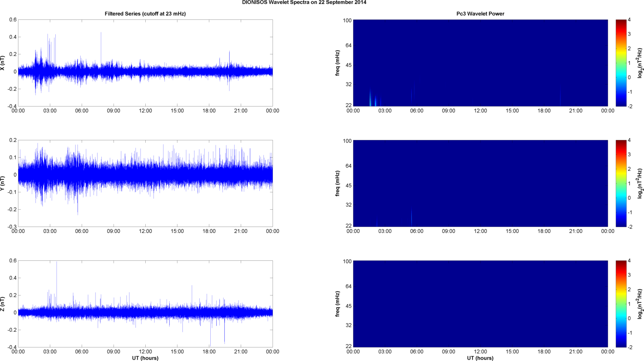
Task: Click the 4 value atop the X-row colorbar
Action: point(629,20)
